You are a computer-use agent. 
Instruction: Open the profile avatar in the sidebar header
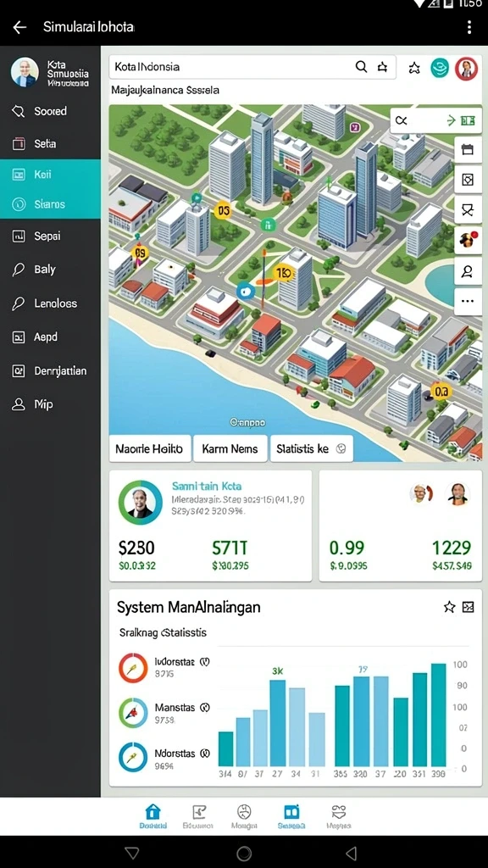[25, 72]
